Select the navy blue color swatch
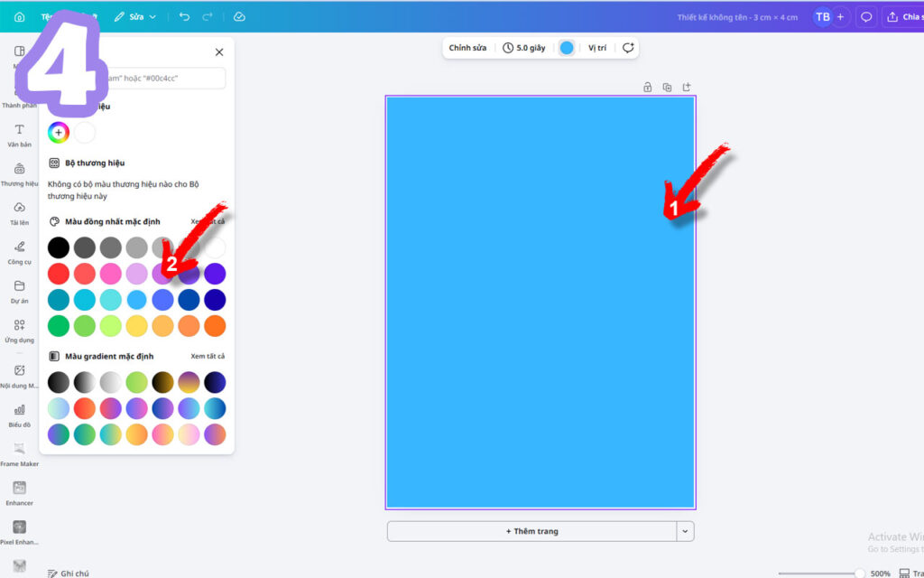Screen dimensions: 924x578 tap(215, 300)
